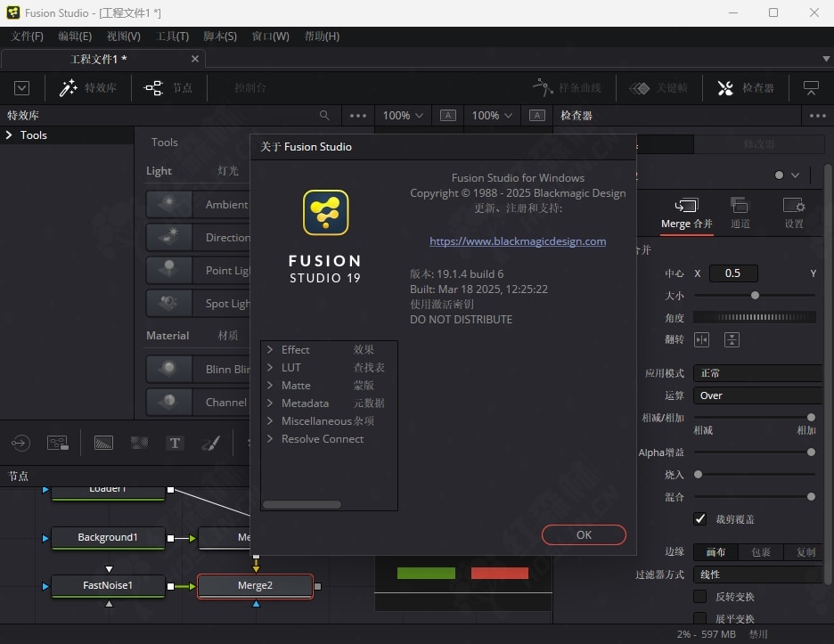Toggle the 节点 nodes panel button
This screenshot has width=834, height=644.
168,88
